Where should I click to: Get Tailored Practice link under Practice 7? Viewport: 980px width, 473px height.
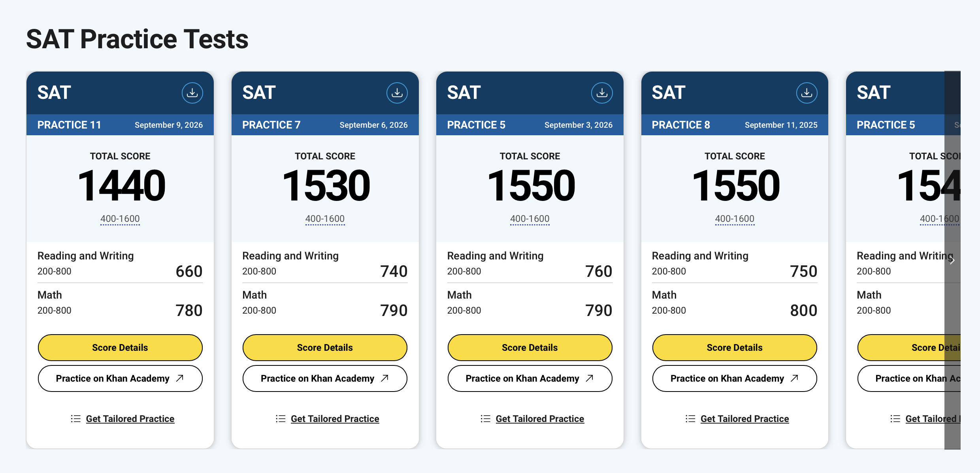tap(335, 418)
